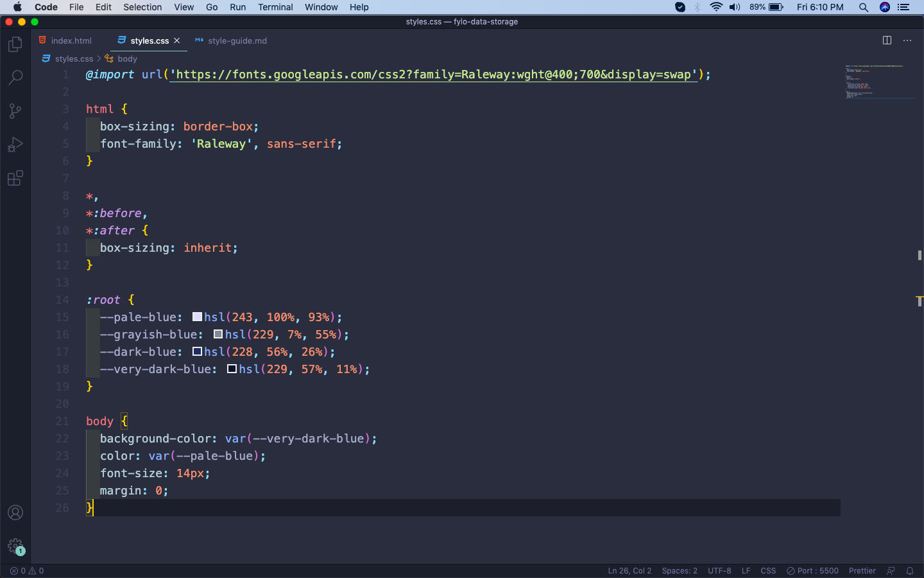924x578 pixels.
Task: Open the Help menu
Action: [359, 7]
